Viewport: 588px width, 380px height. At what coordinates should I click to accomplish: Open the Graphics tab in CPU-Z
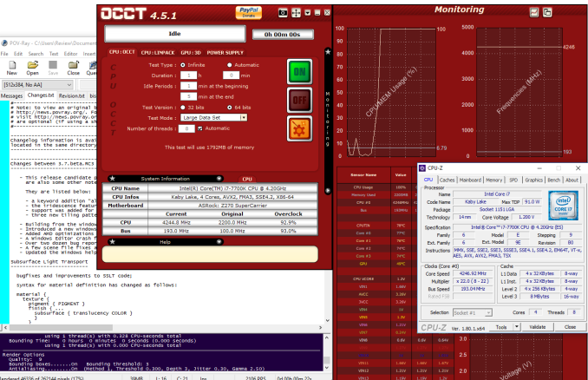click(533, 180)
